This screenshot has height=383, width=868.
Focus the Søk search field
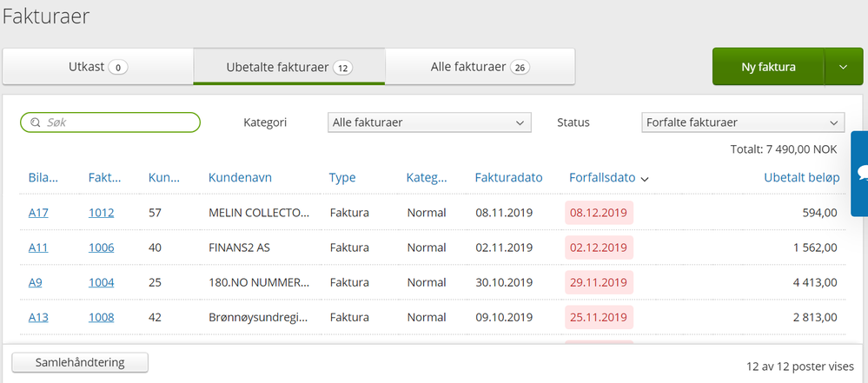110,122
